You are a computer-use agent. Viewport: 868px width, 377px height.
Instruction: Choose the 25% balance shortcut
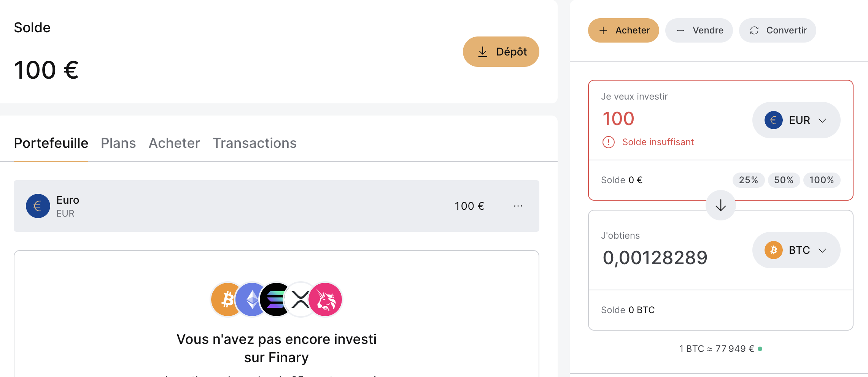748,180
